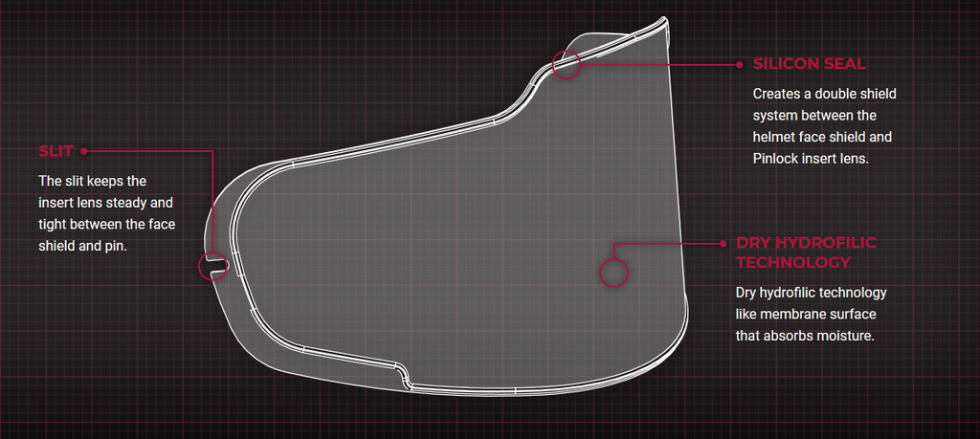Click the red dot beside SILICON SEAL heading
Viewport: 980px width, 439px height.
pos(740,64)
